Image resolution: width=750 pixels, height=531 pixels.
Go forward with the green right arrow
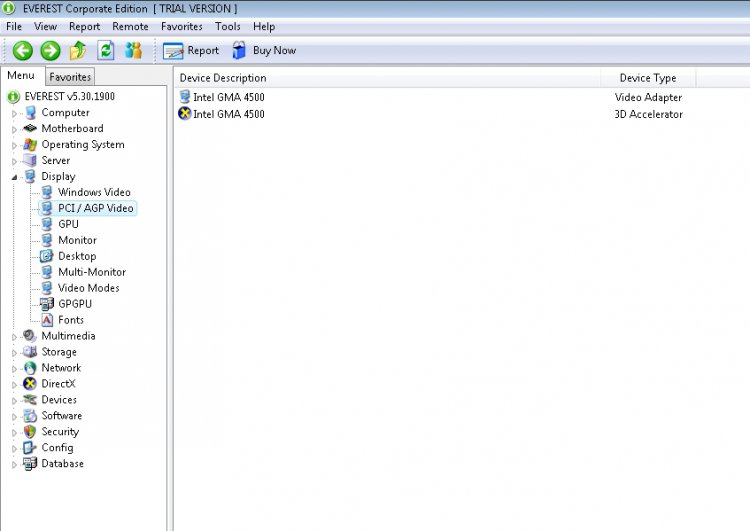[x=50, y=51]
